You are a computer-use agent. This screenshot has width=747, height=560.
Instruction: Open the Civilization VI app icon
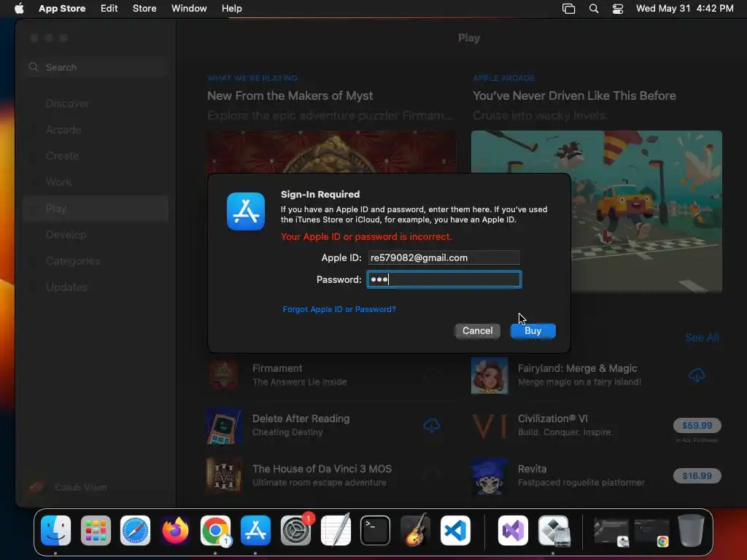tap(489, 426)
